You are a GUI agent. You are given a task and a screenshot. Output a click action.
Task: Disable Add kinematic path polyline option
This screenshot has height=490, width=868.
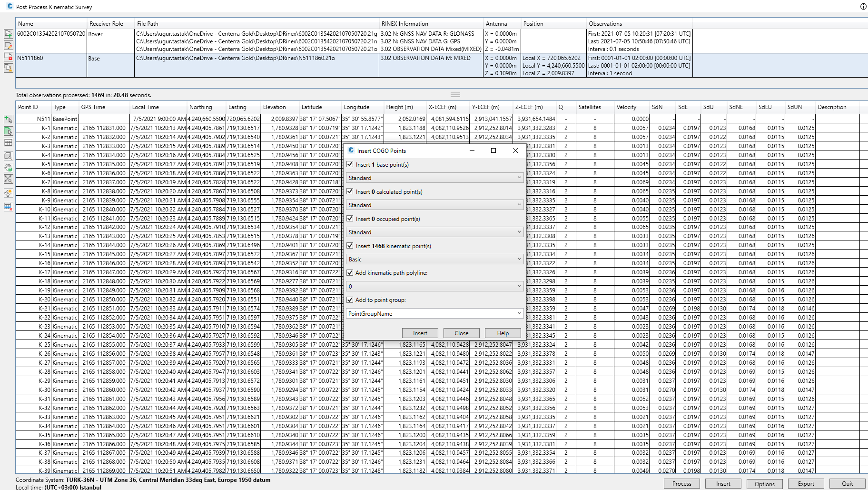coord(350,273)
